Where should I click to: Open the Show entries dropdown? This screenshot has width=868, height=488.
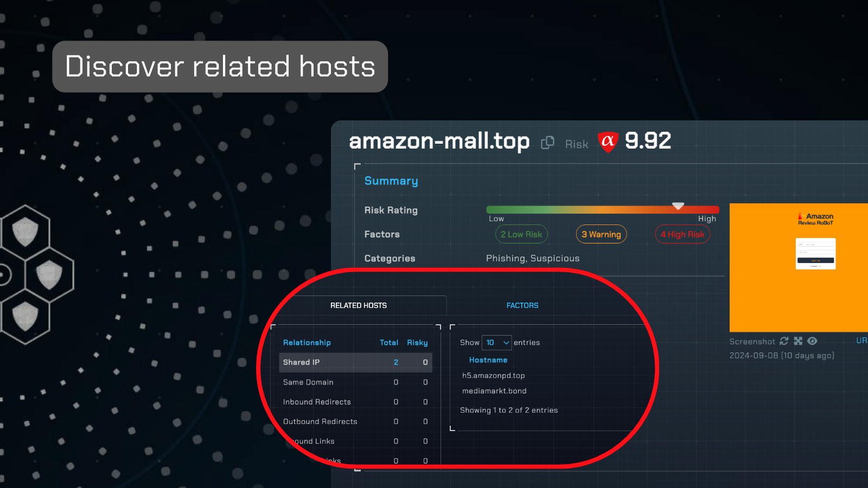[496, 343]
